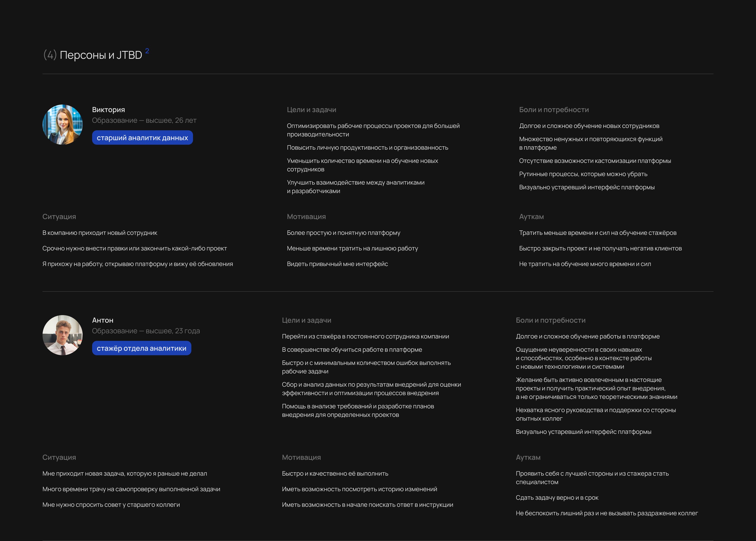Image resolution: width=756 pixels, height=541 pixels.
Task: Click Антон's 'Ситуация' heading
Action: click(59, 457)
